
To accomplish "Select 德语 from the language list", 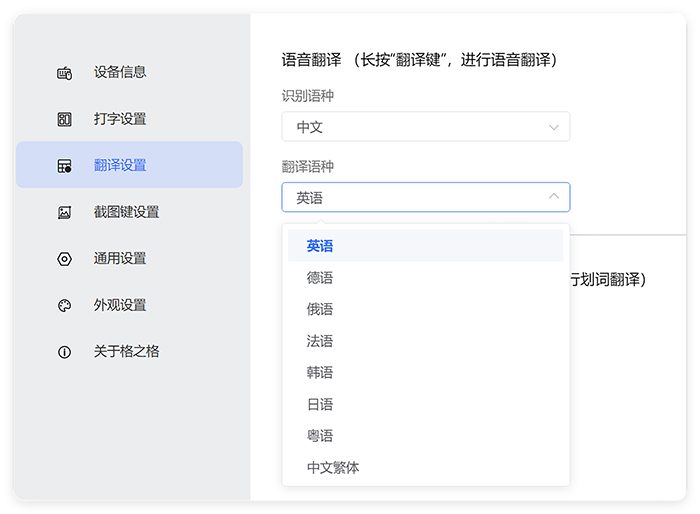I will (320, 278).
